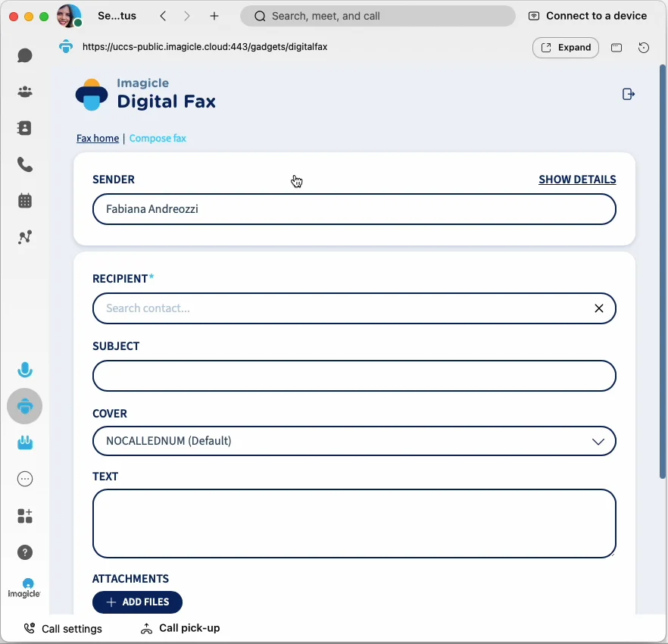Viewport: 668px width, 644px height.
Task: Click the add apps grid-plus icon
Action: tap(25, 516)
